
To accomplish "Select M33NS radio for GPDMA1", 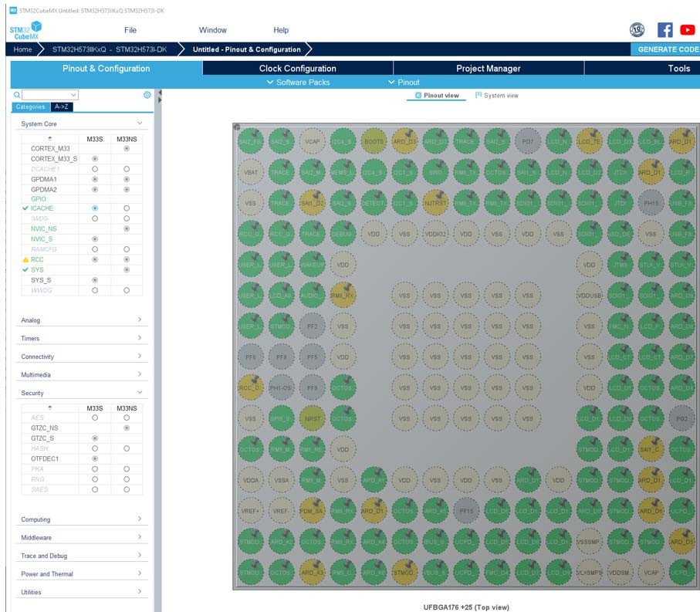I will (x=127, y=180).
